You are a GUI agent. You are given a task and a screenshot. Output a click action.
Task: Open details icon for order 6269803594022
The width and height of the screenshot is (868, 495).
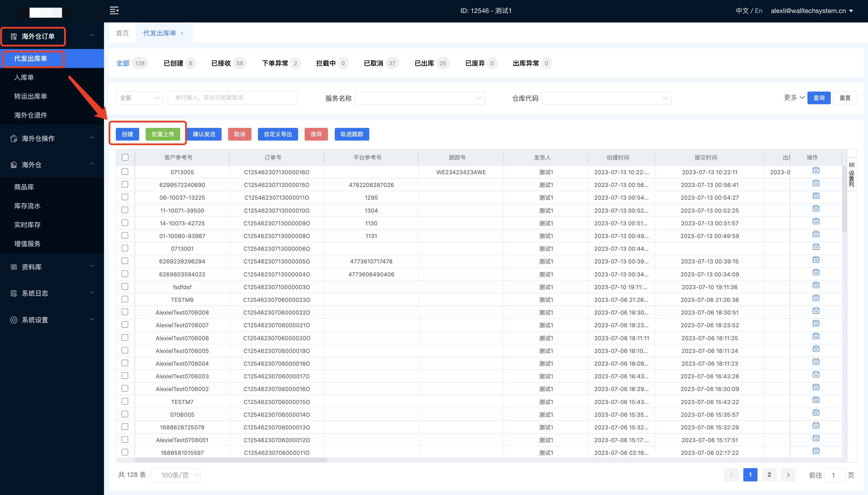tap(816, 272)
